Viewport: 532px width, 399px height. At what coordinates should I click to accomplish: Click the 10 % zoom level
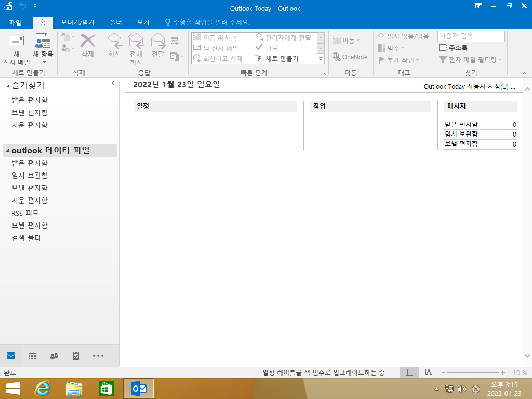pos(520,373)
